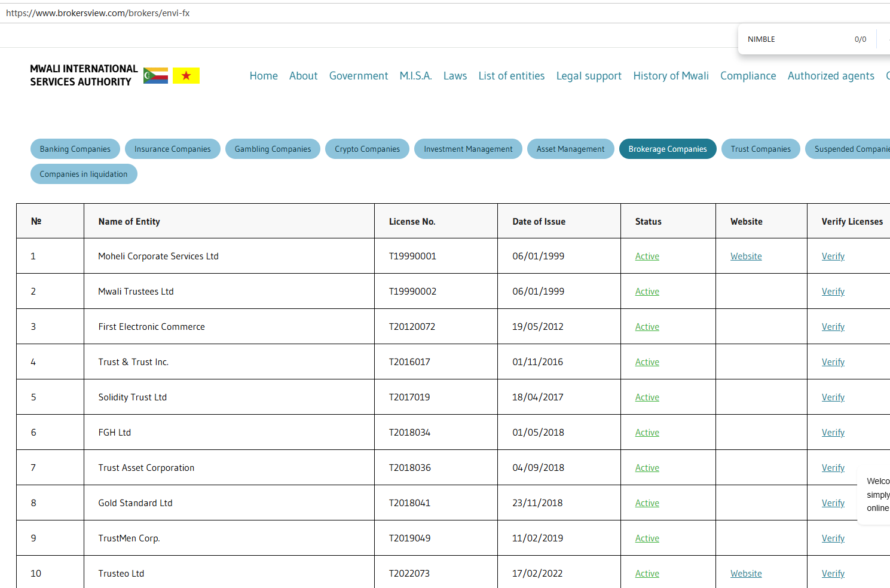This screenshot has width=890, height=588.
Task: Show Companies in liquidation
Action: click(x=84, y=174)
